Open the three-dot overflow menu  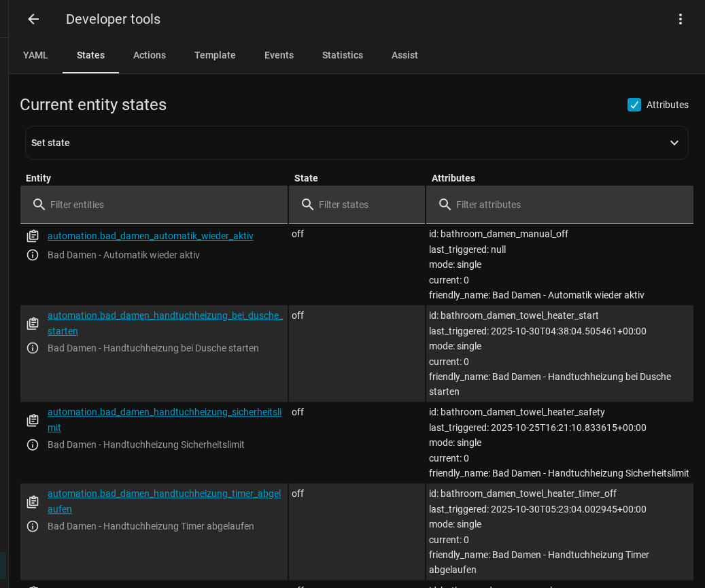tap(681, 19)
